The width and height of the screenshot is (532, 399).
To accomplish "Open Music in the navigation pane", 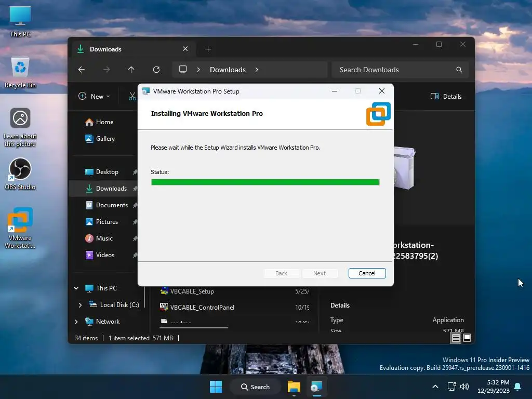I will coord(104,238).
